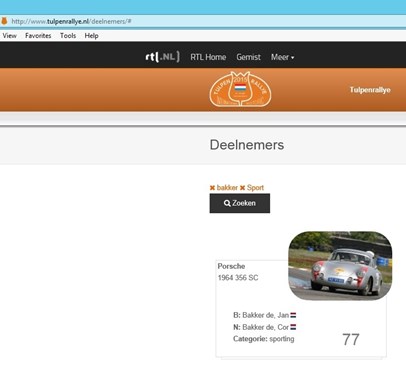
Task: Click the tulpenrallye.nl address bar URL
Action: (71, 21)
